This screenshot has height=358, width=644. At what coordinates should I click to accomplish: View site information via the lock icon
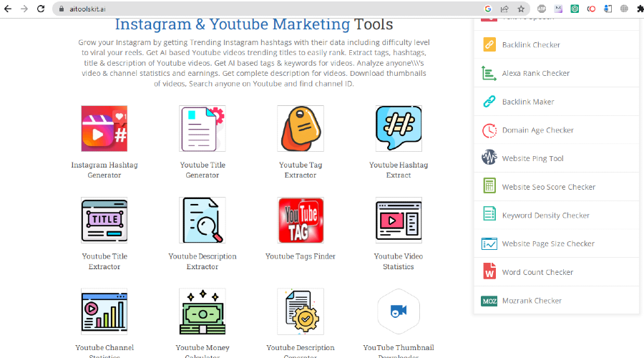tap(62, 9)
